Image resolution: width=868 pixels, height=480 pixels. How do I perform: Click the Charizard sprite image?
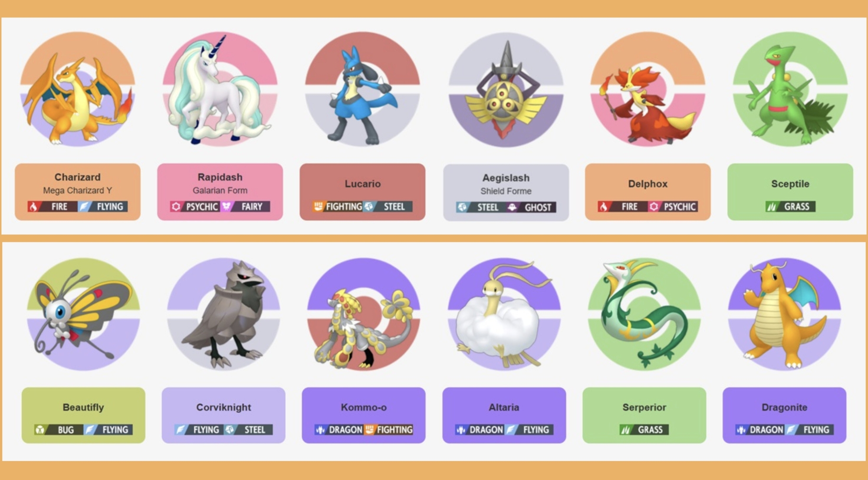point(77,89)
